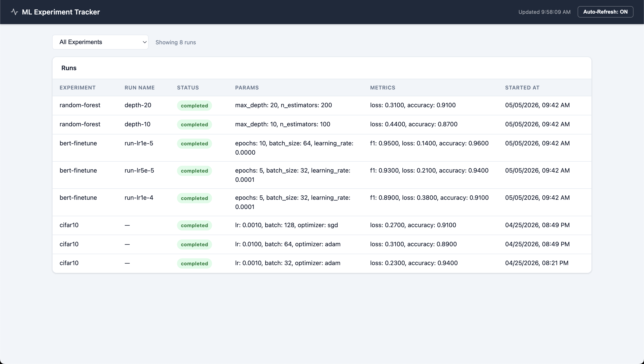Viewport: 644px width, 364px height.
Task: Click bert-finetune experiment in run-lr5e-5 row
Action: (78, 170)
